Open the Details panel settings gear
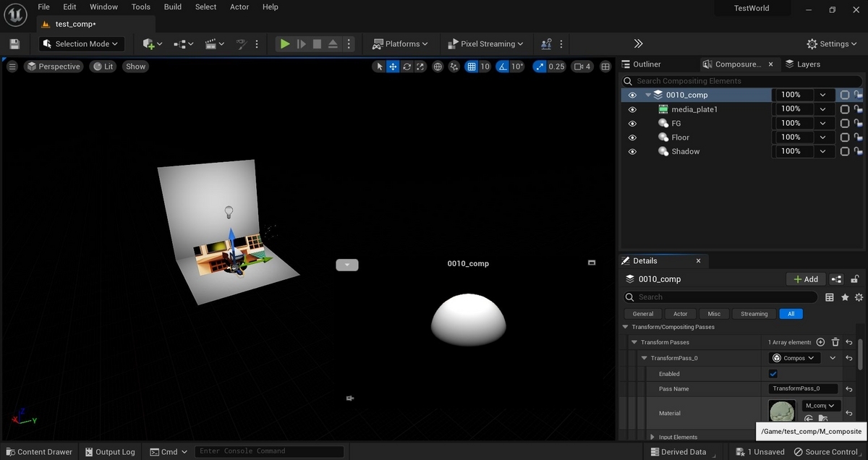Screen dimensions: 868x460 (x=859, y=297)
